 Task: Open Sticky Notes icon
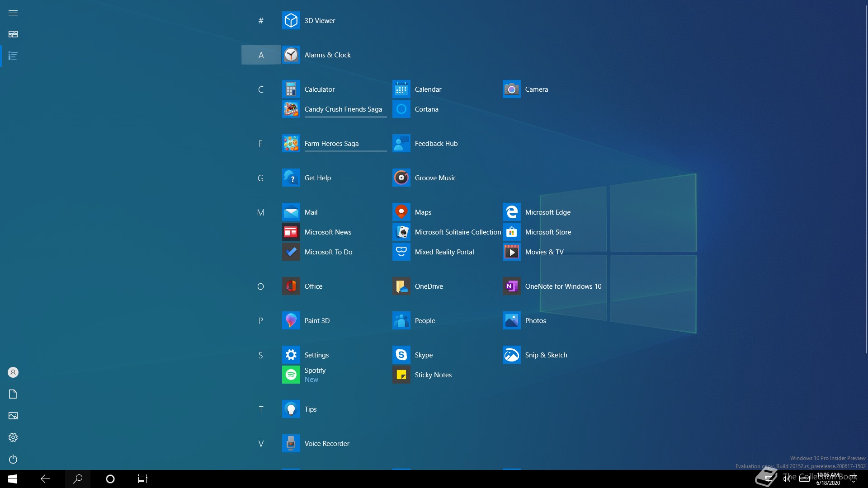401,375
